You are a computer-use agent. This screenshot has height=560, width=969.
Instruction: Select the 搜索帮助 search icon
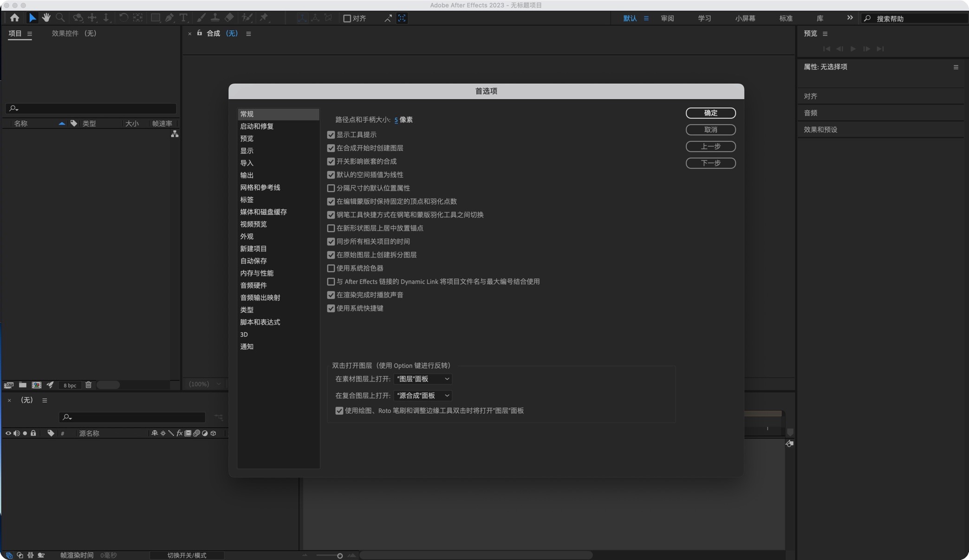pos(868,18)
